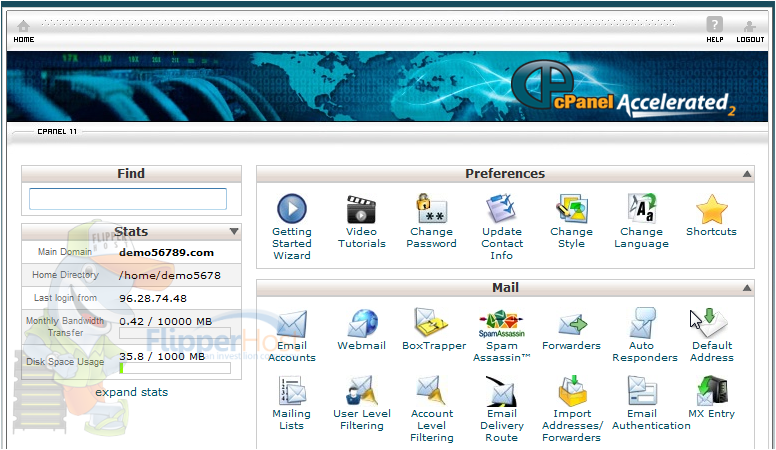This screenshot has width=776, height=450.
Task: Open the User Level Filtering icon
Action: pyautogui.click(x=362, y=391)
